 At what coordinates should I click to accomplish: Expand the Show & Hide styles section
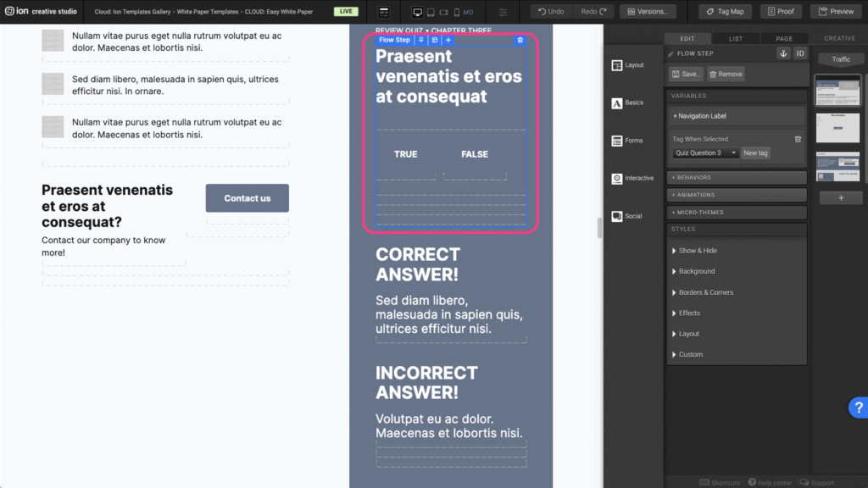(x=698, y=251)
